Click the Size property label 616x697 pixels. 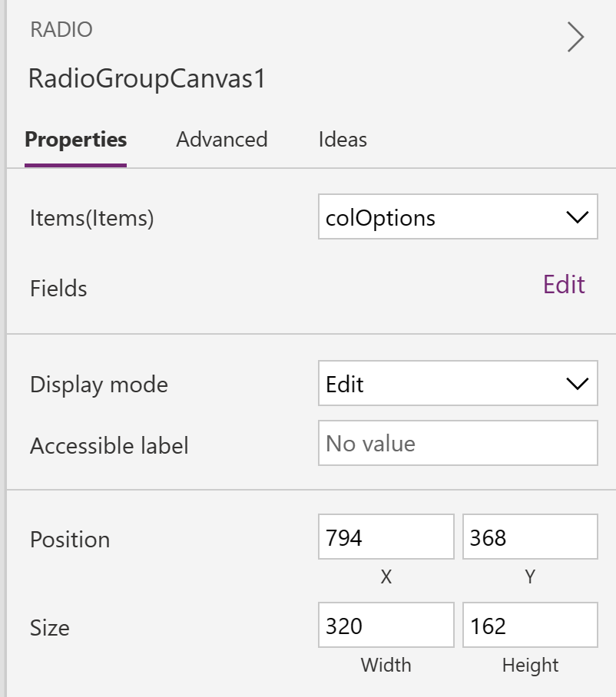pyautogui.click(x=49, y=628)
